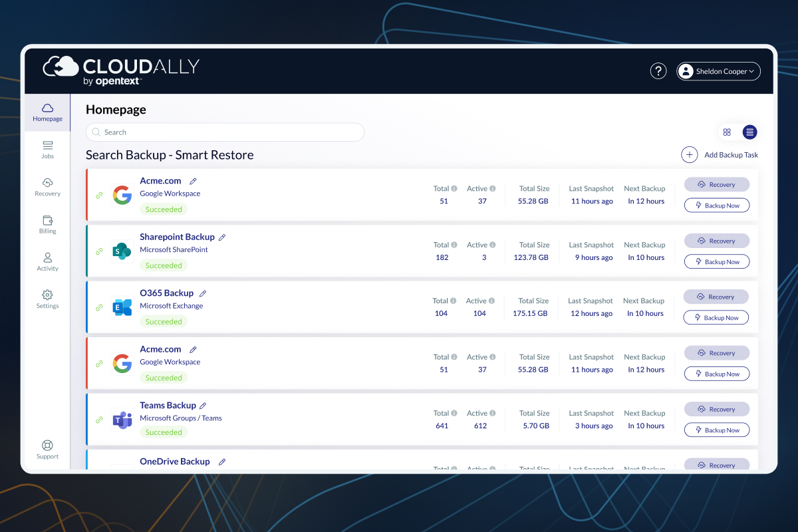Click the Microsoft Teams icon on Teams Backup
The width and height of the screenshot is (798, 532).
click(122, 420)
